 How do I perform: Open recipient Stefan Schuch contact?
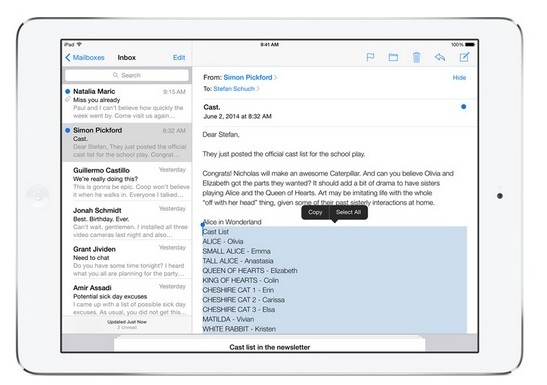[234, 89]
